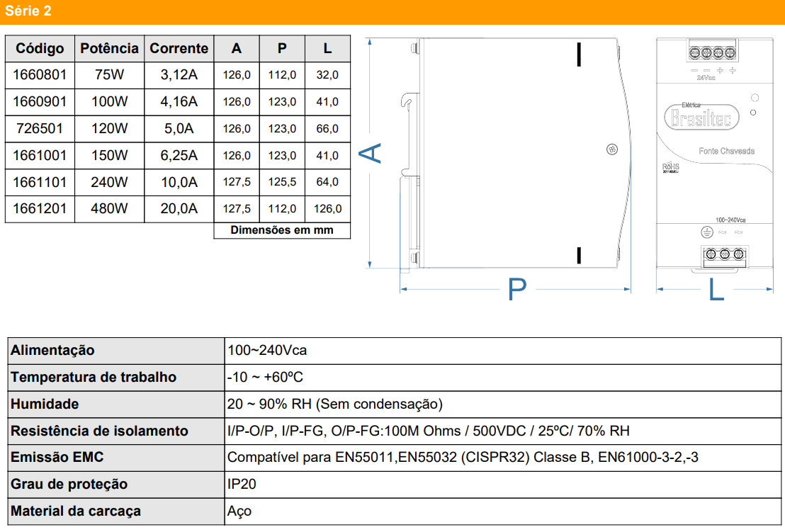
Task: Click the 20,0A current value
Action: click(179, 209)
